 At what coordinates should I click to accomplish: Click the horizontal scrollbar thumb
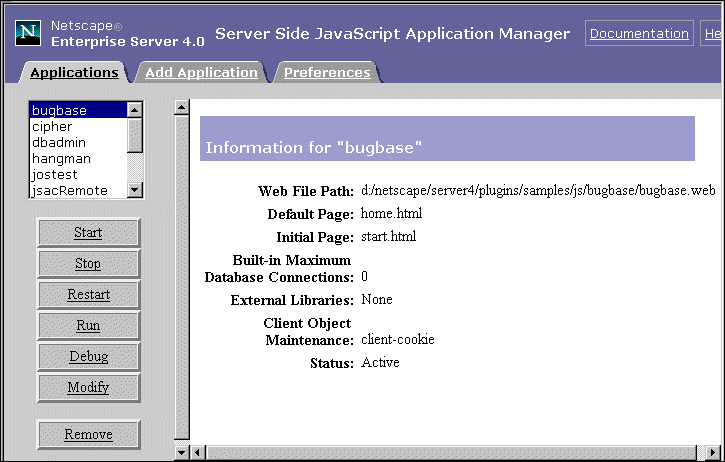tap(451, 452)
